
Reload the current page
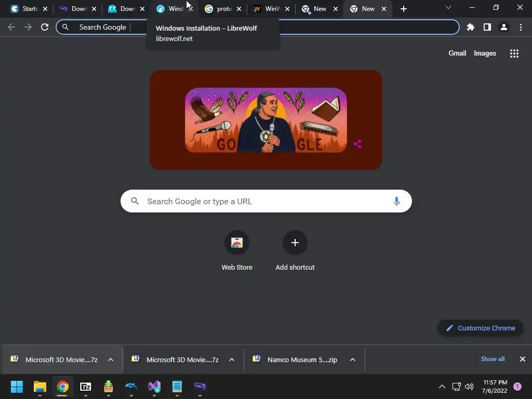45,27
